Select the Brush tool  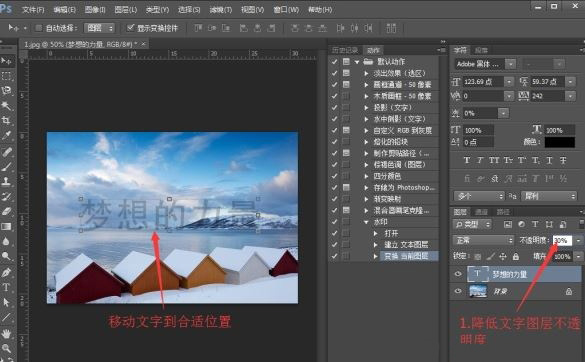point(6,167)
